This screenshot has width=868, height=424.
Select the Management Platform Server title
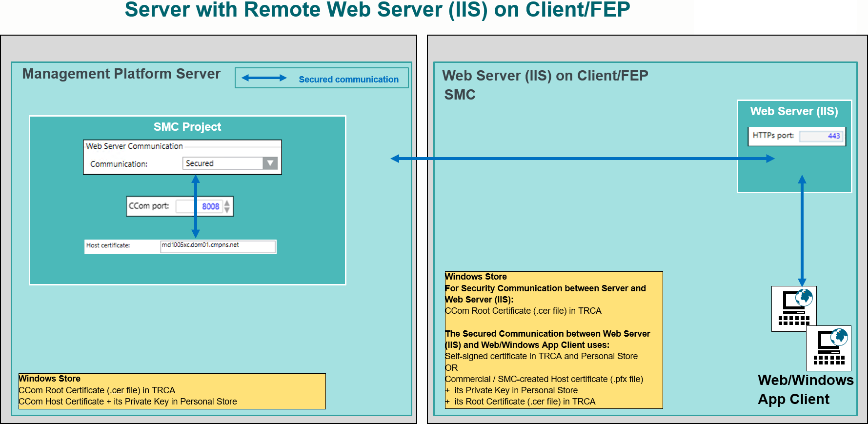pyautogui.click(x=121, y=74)
